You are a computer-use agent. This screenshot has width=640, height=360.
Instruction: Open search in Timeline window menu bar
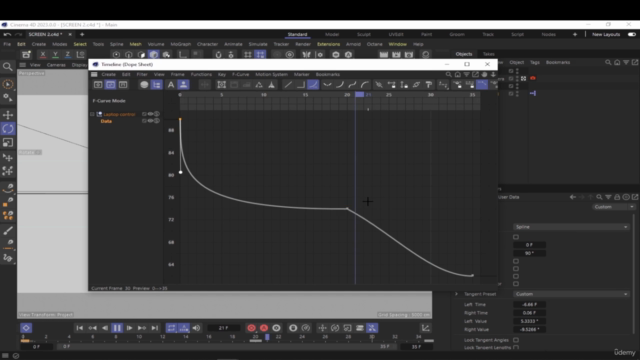click(449, 74)
